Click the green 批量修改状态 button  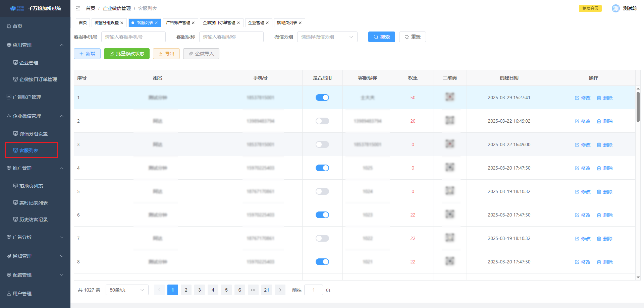click(126, 54)
